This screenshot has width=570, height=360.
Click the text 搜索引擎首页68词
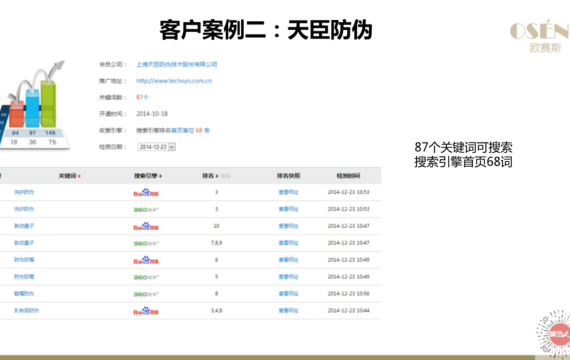(463, 161)
